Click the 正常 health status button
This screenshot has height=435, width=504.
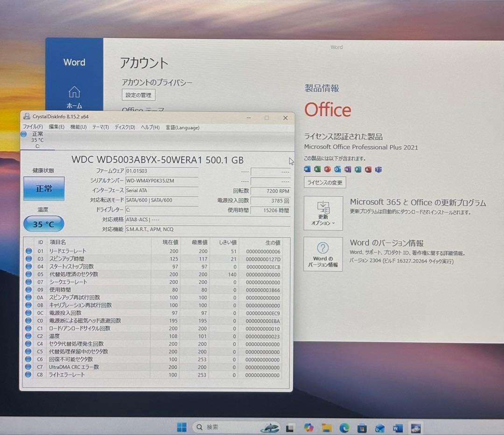pyautogui.click(x=44, y=188)
